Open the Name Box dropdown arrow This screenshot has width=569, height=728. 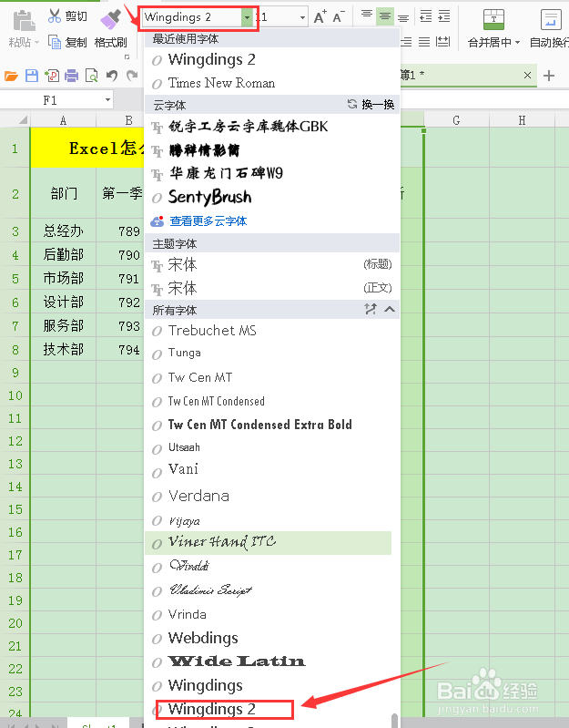107,100
